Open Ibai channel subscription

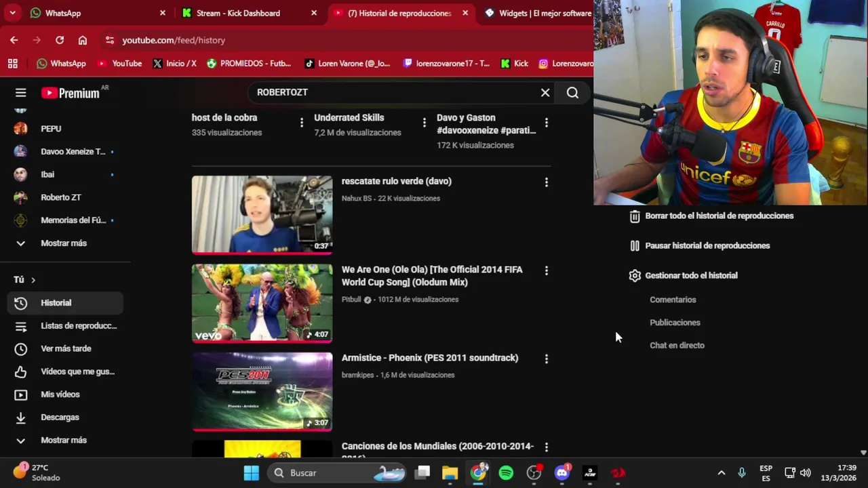coord(65,175)
